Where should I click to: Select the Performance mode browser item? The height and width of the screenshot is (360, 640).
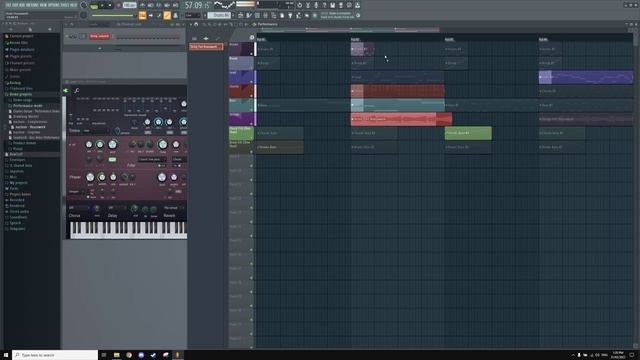[27, 106]
